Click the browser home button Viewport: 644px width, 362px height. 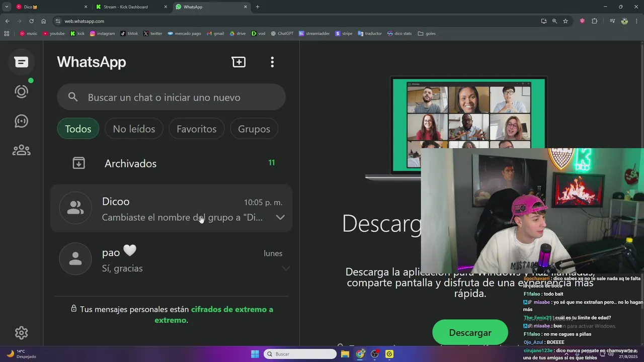pyautogui.click(x=43, y=21)
